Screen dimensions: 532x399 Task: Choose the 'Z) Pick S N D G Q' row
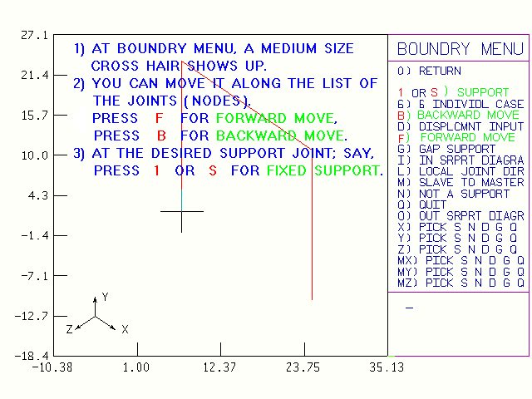461,249
